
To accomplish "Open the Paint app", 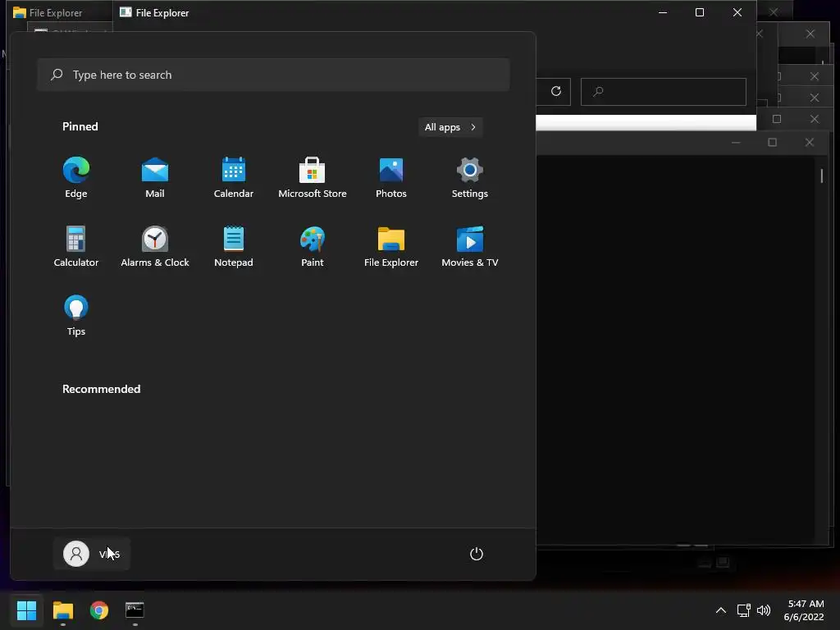I will [x=313, y=246].
